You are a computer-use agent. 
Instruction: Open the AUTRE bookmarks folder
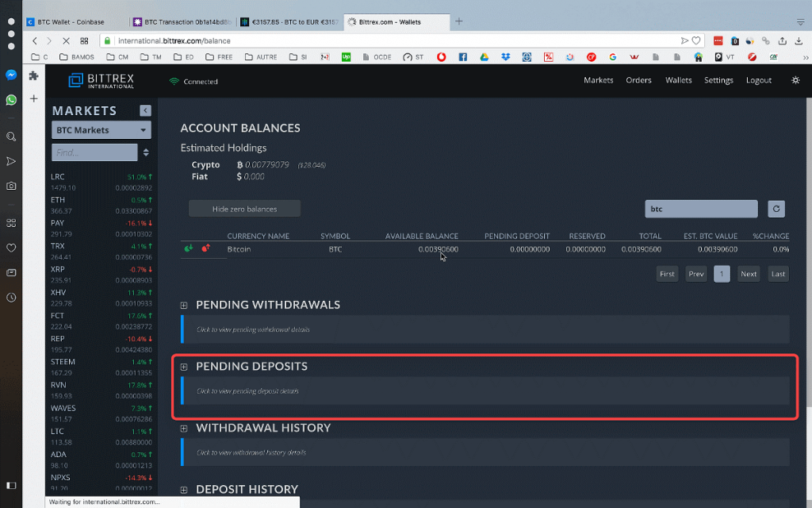(261, 57)
